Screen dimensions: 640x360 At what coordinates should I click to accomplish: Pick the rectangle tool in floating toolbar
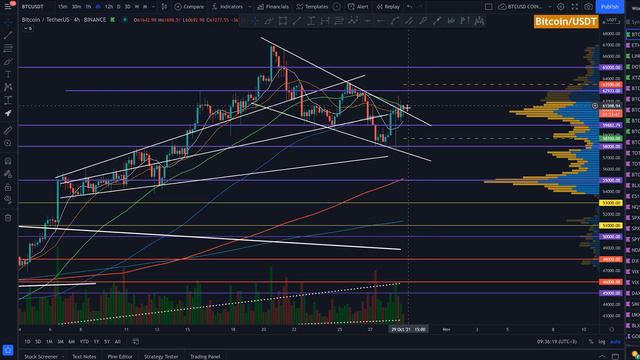point(282,20)
